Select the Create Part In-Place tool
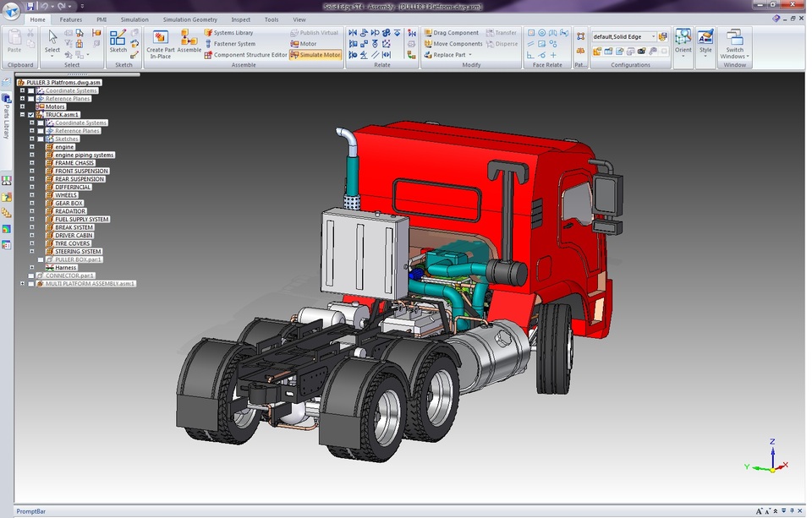 click(x=159, y=41)
